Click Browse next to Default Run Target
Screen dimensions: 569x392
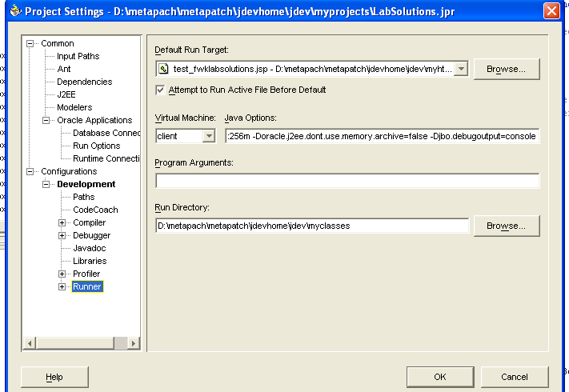507,69
